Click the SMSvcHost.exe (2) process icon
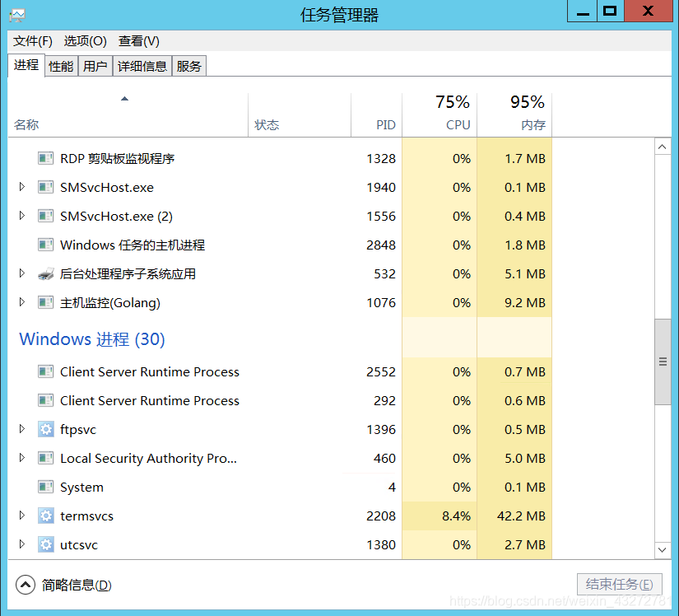The width and height of the screenshot is (679, 616). pos(45,216)
